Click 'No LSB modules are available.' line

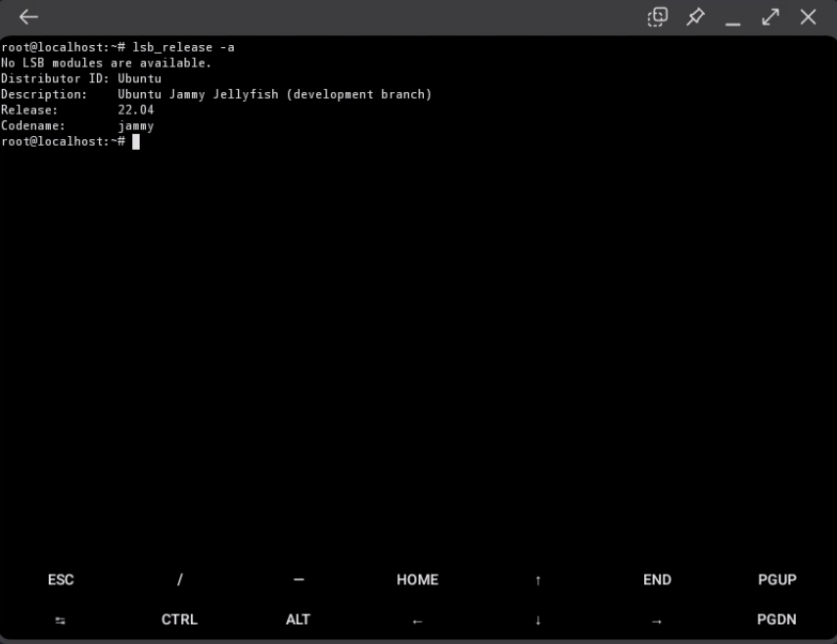[x=106, y=63]
